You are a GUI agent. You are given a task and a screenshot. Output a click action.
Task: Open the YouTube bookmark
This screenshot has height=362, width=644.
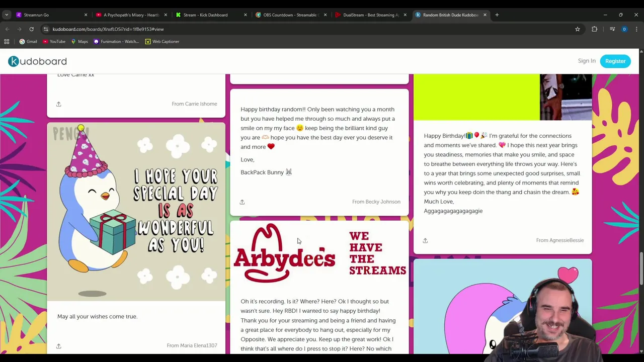coord(54,41)
